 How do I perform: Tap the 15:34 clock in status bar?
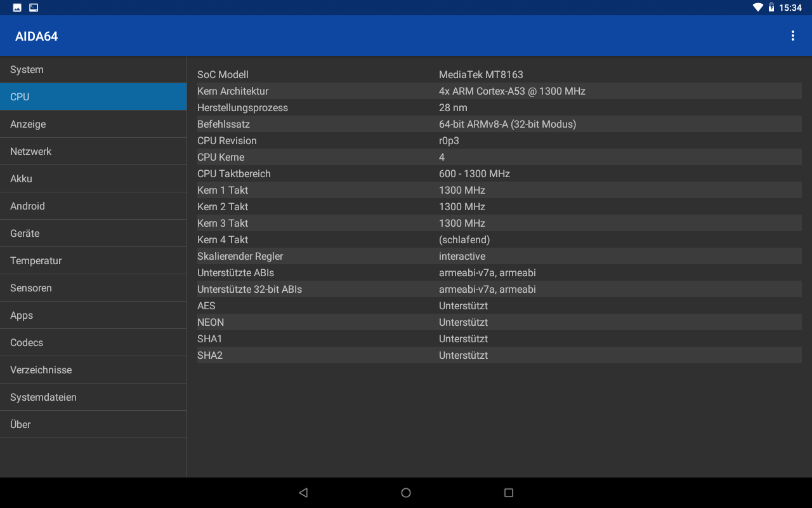[x=790, y=8]
